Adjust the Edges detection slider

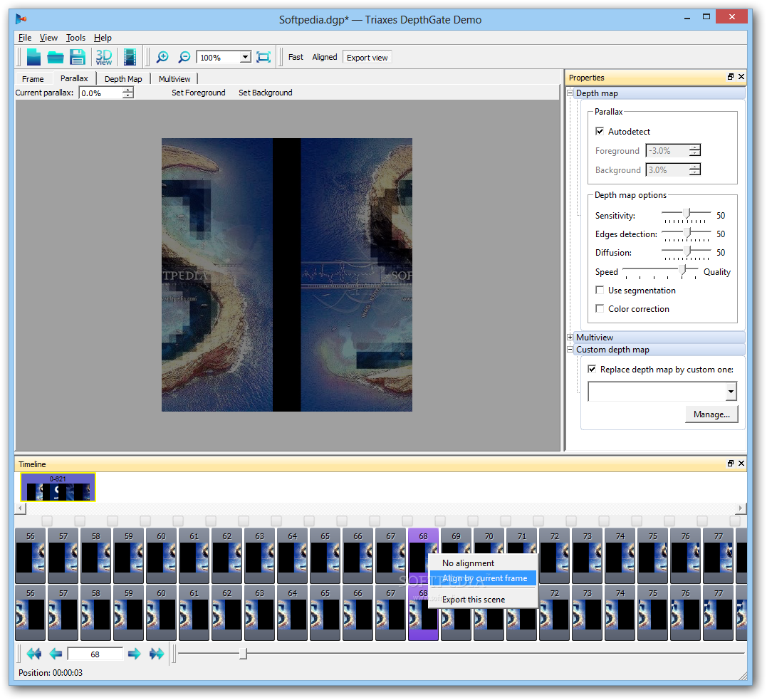687,232
